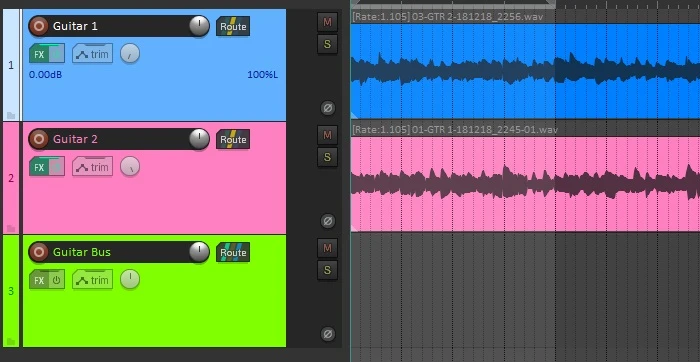Select the blue 03-GTR 2 audio item
Viewport: 700px width, 362px height.
[x=525, y=71]
